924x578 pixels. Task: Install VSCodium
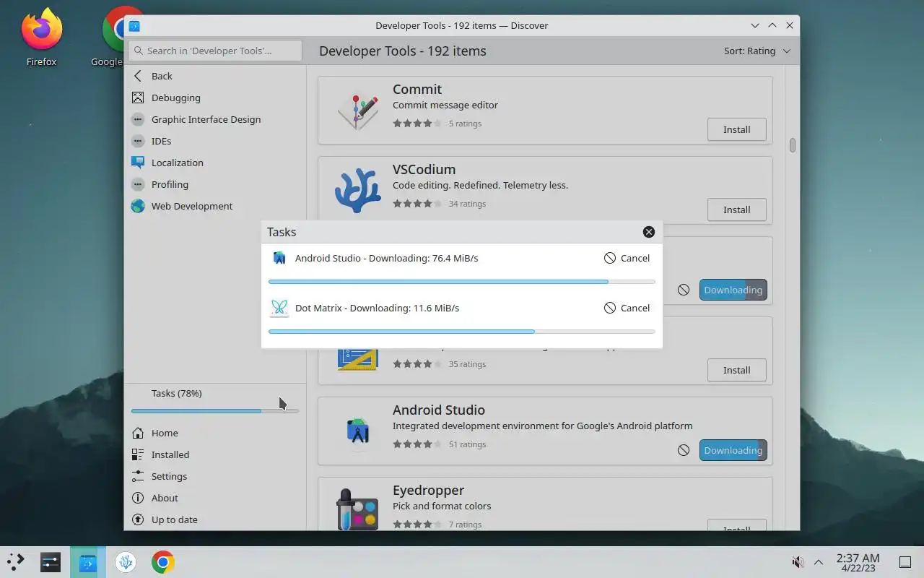pyautogui.click(x=737, y=210)
